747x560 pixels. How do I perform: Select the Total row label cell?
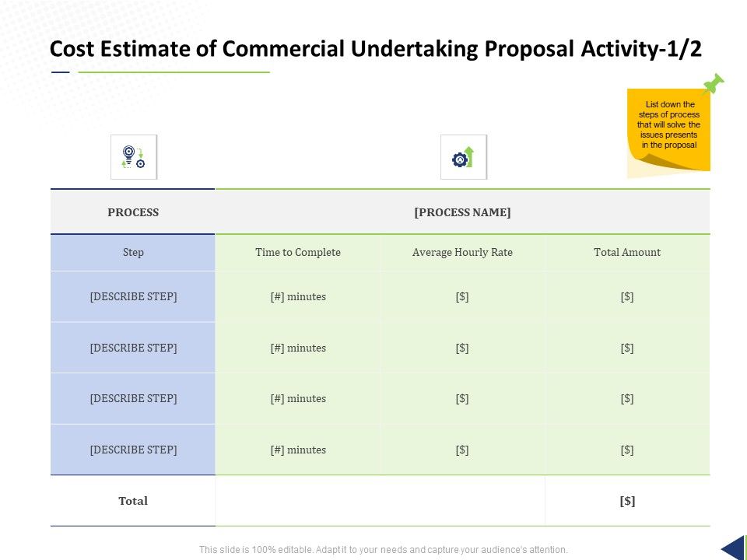133,502
